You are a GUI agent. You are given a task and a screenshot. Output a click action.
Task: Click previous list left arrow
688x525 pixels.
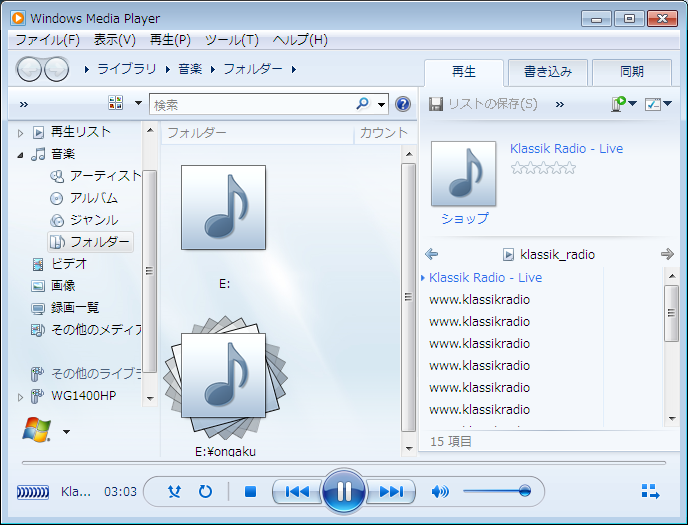pyautogui.click(x=432, y=254)
